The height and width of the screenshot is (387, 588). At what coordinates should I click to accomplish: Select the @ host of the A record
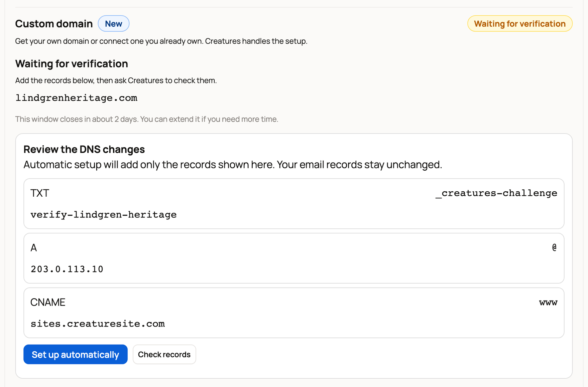[554, 247]
